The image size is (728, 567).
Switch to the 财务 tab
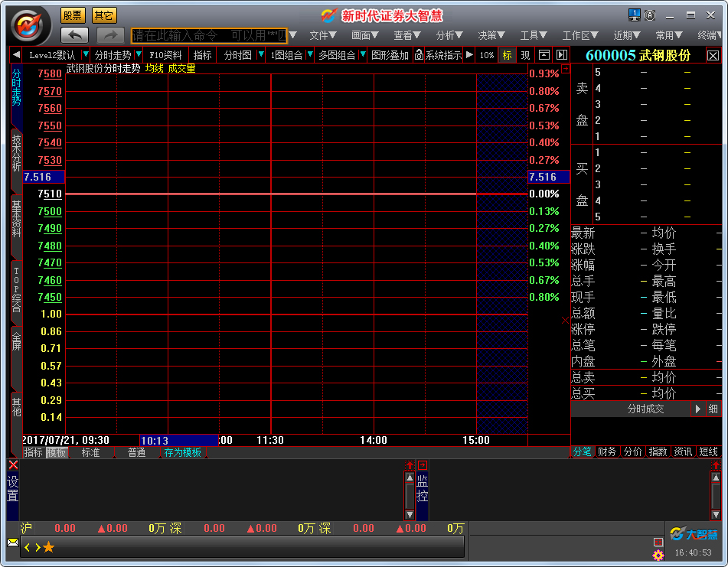point(607,452)
